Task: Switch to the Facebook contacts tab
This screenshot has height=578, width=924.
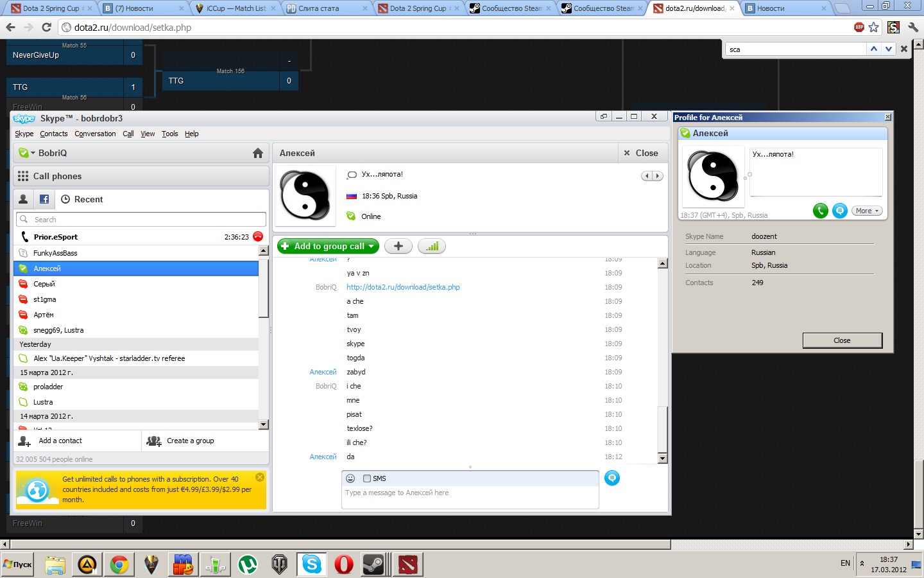Action: 44,199
